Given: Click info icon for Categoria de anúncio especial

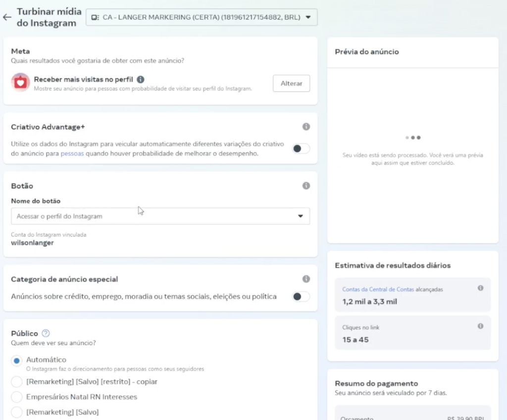Looking at the screenshot, I should [x=306, y=279].
